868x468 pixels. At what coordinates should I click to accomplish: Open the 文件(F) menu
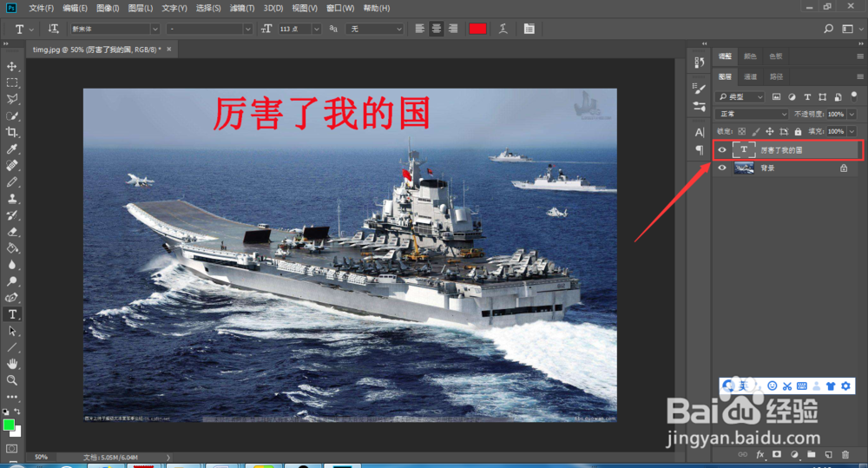(x=41, y=8)
